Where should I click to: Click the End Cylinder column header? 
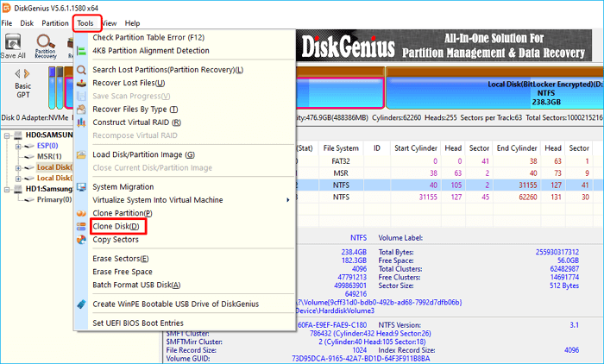coord(517,148)
